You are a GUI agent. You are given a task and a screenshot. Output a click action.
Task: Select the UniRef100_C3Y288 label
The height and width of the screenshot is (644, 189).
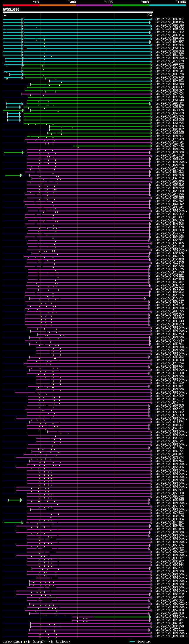pos(170,360)
